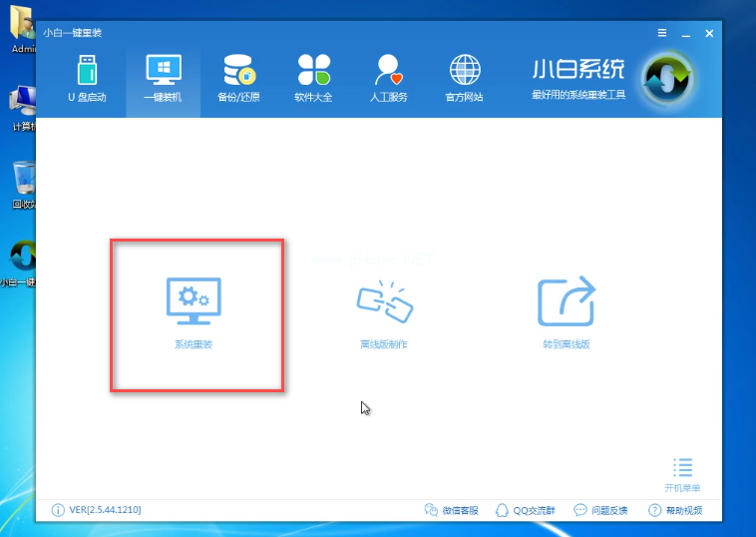Click VER[2.5.44.1210] version text
Viewport: 756px width, 537px height.
105,510
